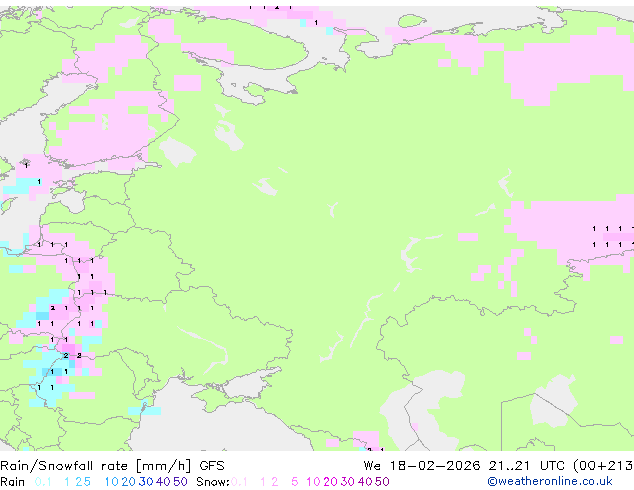Pick the dark blue Rain legend value 30

pos(146,482)
